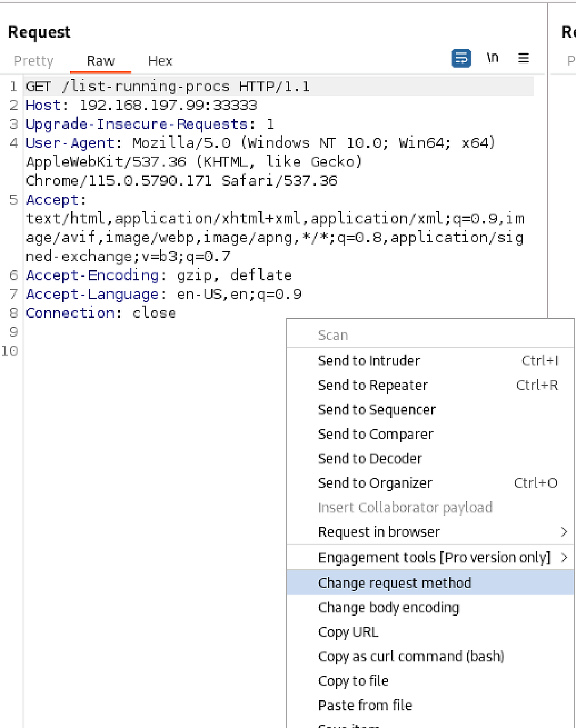576x728 pixels.
Task: Open the hamburger menu in Request toolbar
Action: point(524,58)
